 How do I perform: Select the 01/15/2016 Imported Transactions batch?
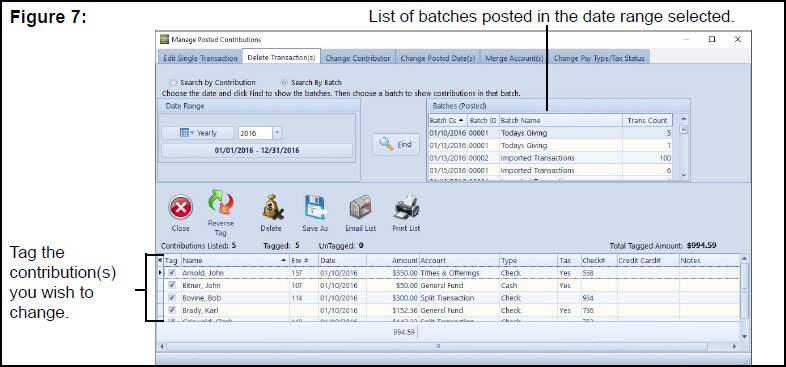tap(550, 170)
